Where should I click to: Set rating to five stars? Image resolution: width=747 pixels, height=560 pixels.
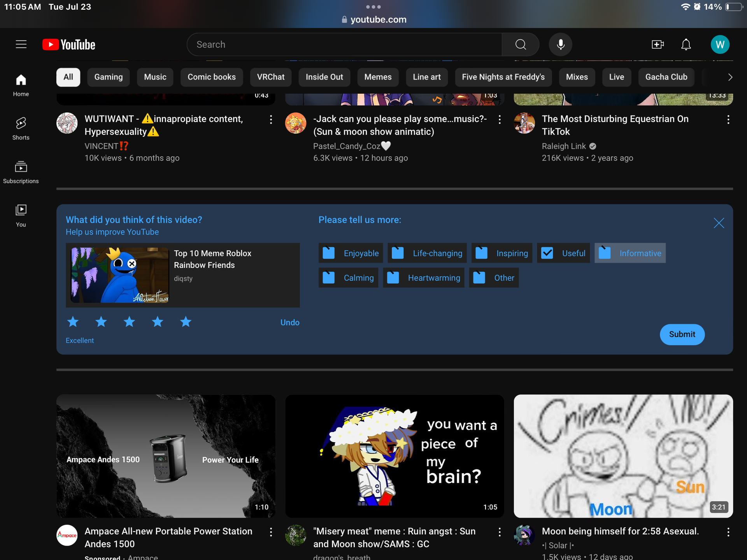[186, 322]
